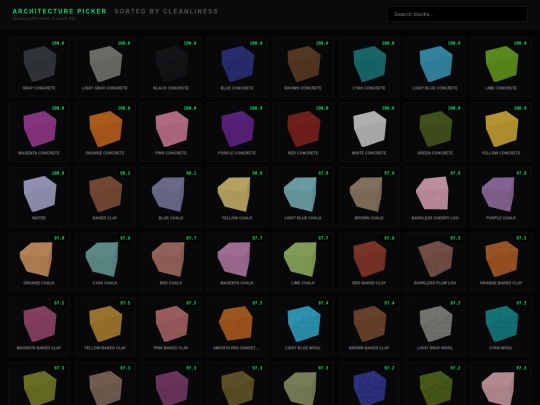Select the Pink Concrete block
Viewport: 540px width, 405px height.
(171, 132)
